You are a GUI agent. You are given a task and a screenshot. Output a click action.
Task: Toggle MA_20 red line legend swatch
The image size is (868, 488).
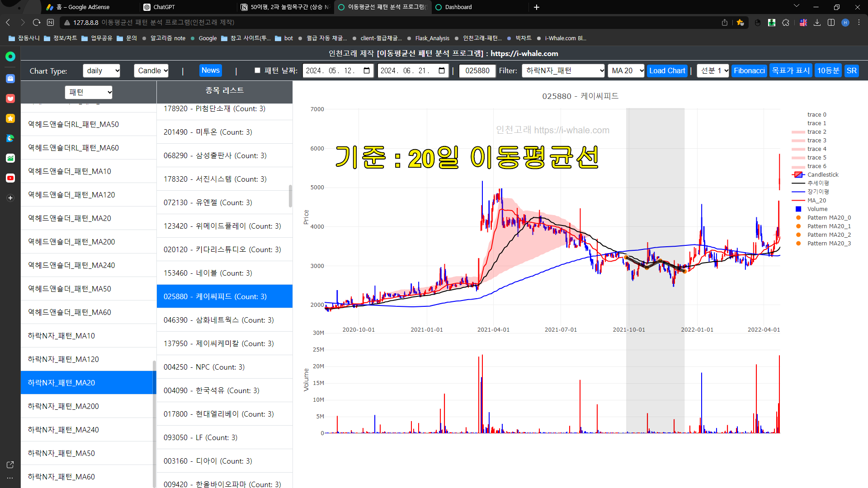tap(798, 201)
